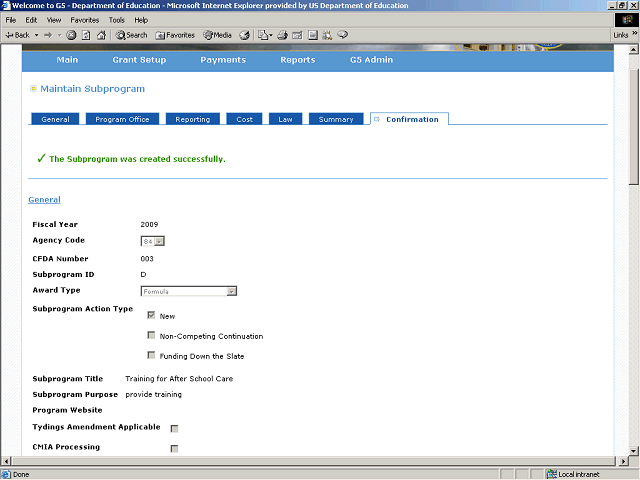Stop page loading with Stop icon
This screenshot has height=480, width=640.
(71, 35)
